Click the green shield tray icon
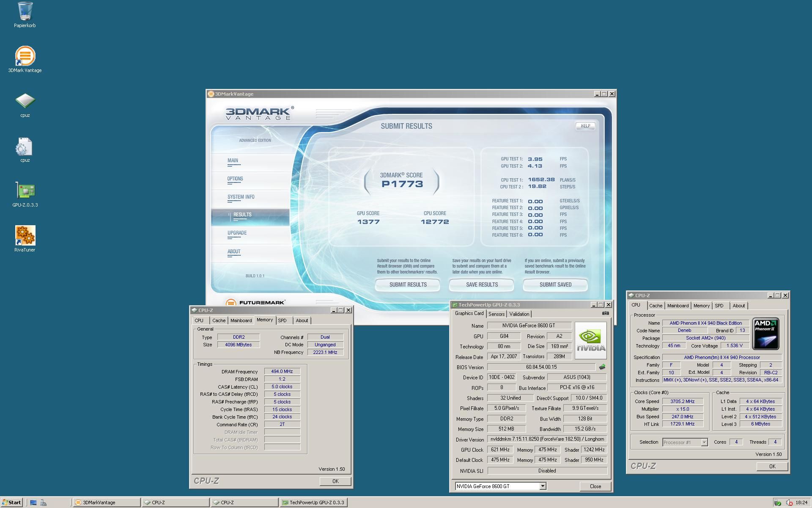Screen dimensions: 812x508 777,502
